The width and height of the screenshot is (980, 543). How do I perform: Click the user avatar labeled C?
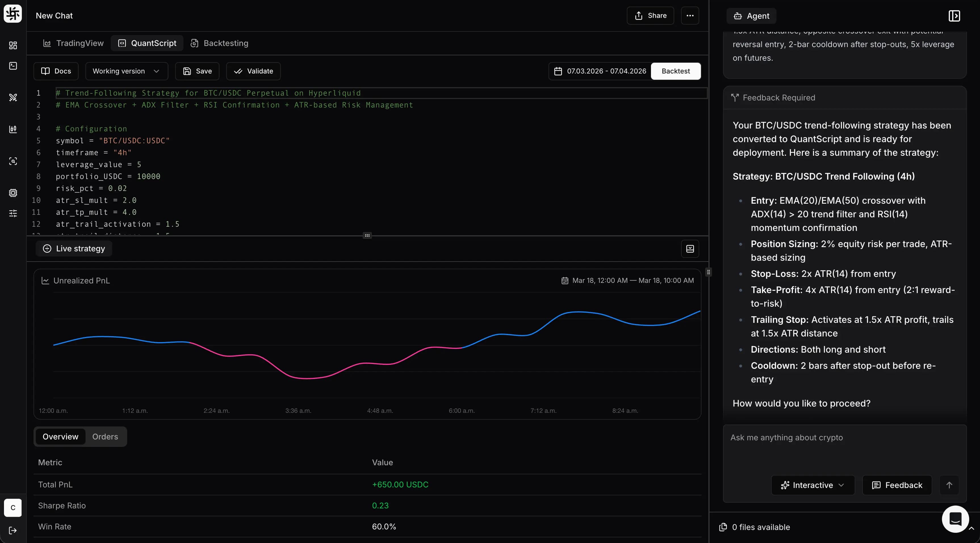(x=13, y=508)
